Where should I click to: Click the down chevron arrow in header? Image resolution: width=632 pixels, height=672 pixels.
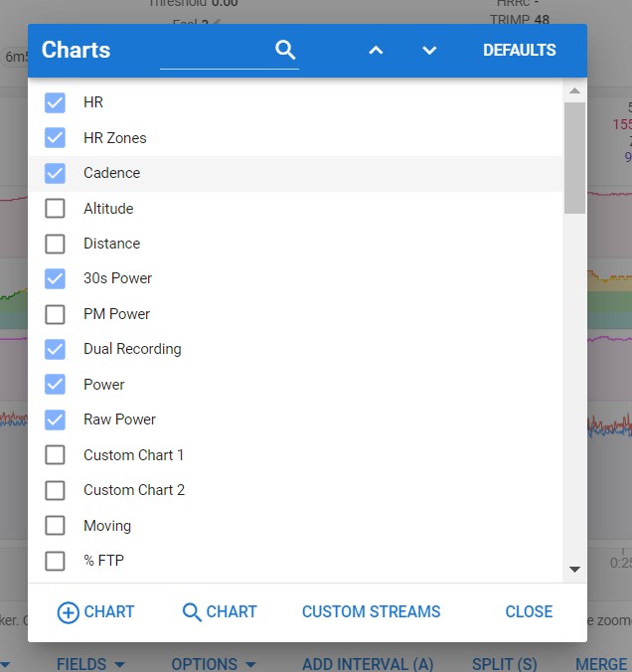click(429, 51)
